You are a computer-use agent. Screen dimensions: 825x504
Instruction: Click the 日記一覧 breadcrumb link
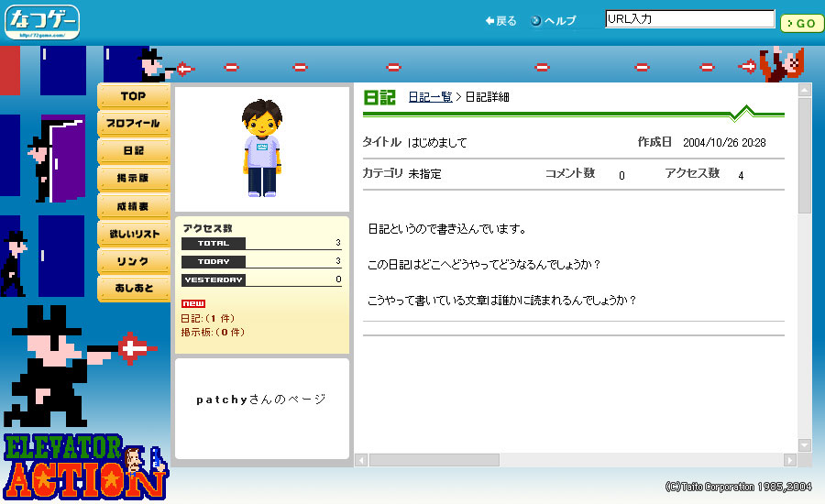tap(430, 97)
